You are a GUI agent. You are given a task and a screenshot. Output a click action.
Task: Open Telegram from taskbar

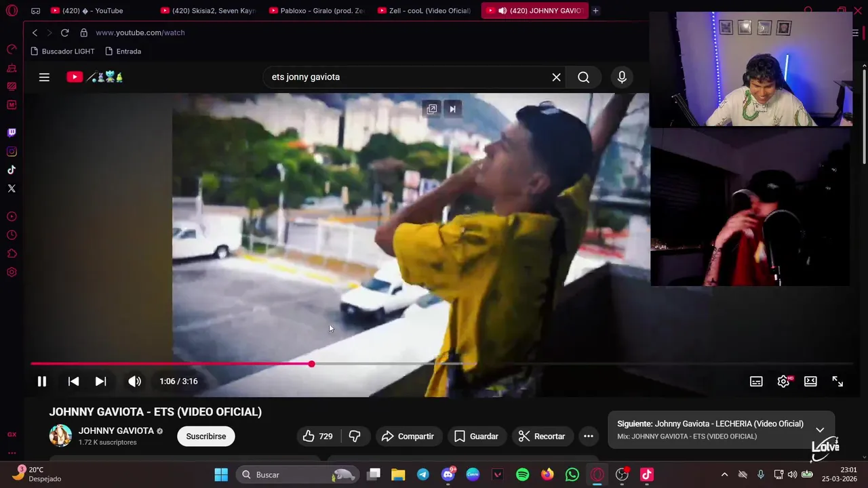[422, 474]
